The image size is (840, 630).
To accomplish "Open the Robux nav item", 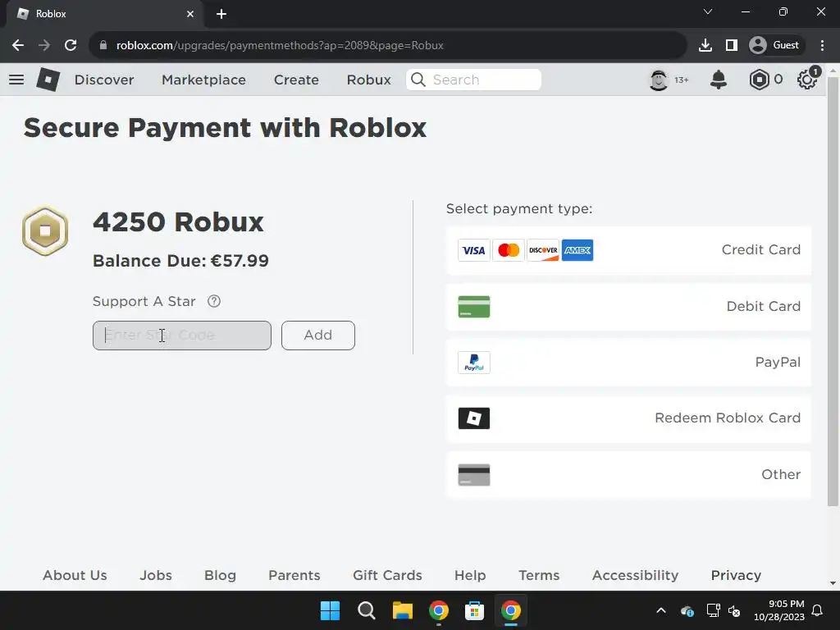I will pos(368,80).
